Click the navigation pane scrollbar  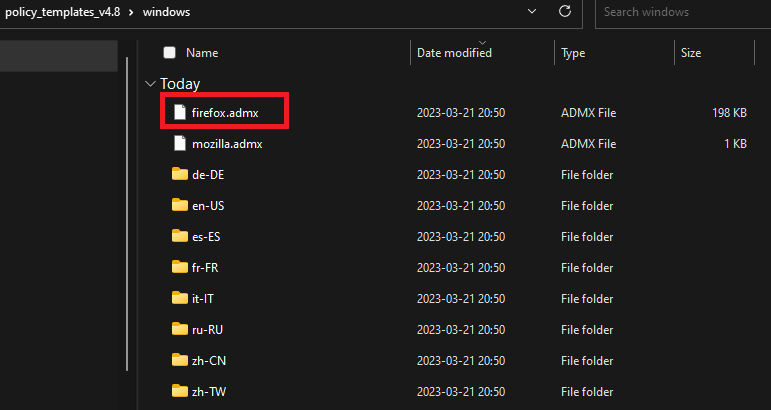pos(127,214)
